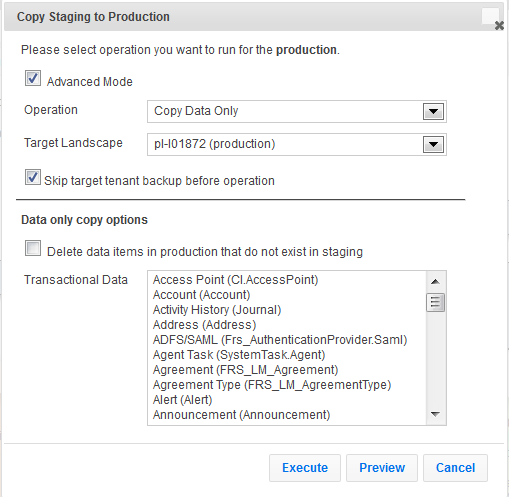The width and height of the screenshot is (509, 497).
Task: Uncheck the Advanced Mode checkbox
Action: tap(33, 78)
